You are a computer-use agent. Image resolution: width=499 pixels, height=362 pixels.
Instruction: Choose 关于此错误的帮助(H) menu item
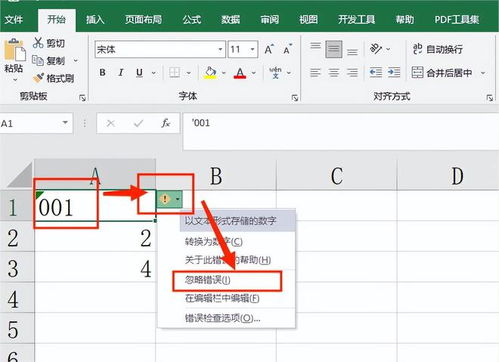click(x=228, y=260)
